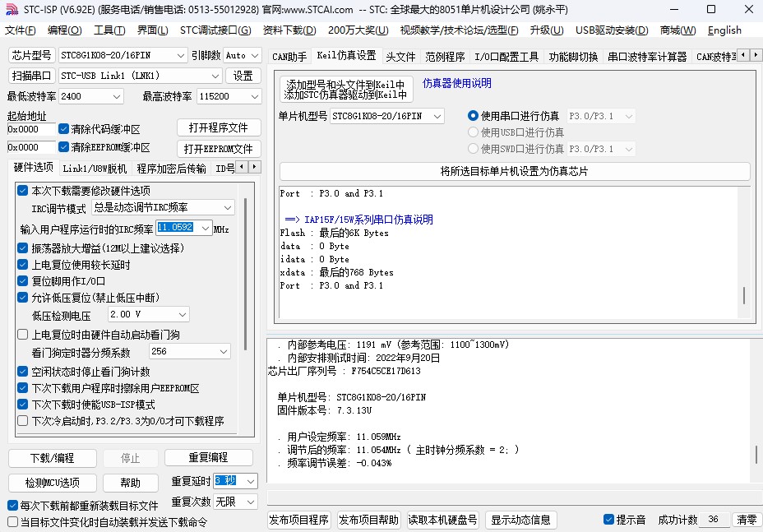Click 将所选目标单片机设置为仿真芯片 button
Image resolution: width=763 pixels, height=532 pixels.
pos(515,171)
